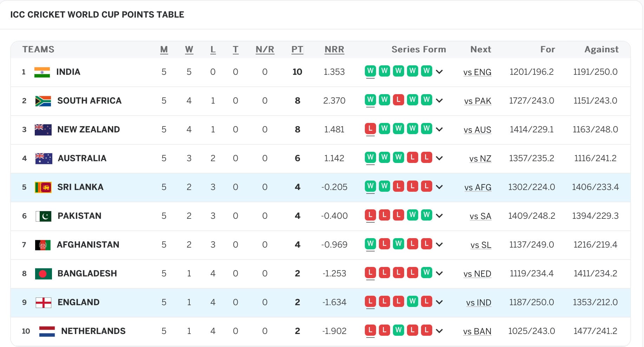Open India's next match vs ENG link

pos(477,72)
